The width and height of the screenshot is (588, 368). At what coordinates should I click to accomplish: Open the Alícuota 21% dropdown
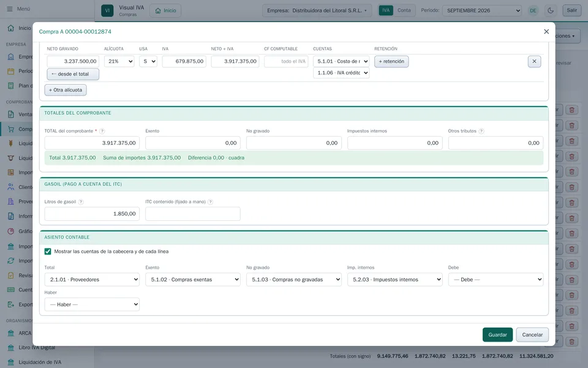[119, 61]
